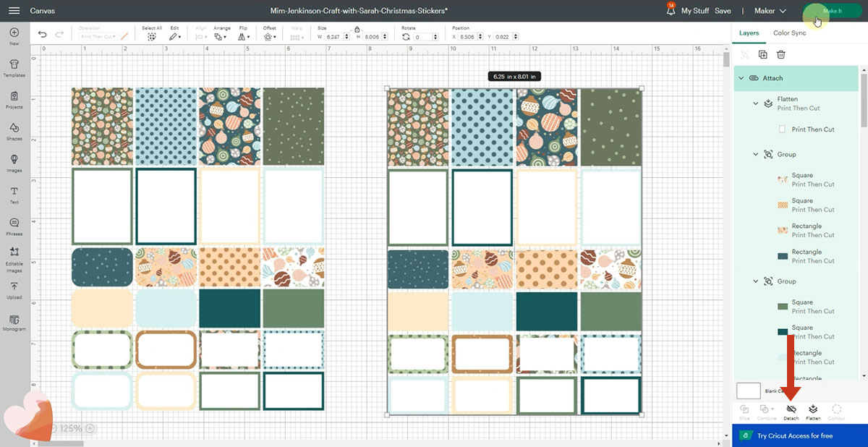Collapse the Attach layer group
This screenshot has height=447, width=868.
tap(741, 78)
